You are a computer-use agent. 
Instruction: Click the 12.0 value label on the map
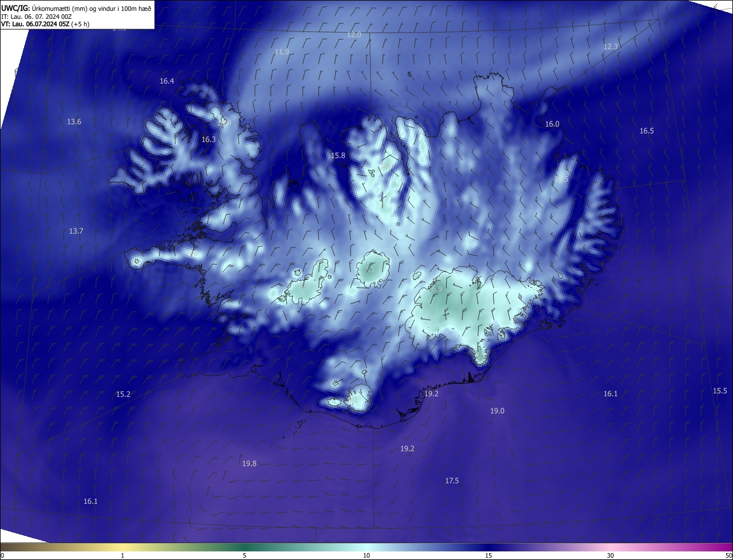[354, 35]
